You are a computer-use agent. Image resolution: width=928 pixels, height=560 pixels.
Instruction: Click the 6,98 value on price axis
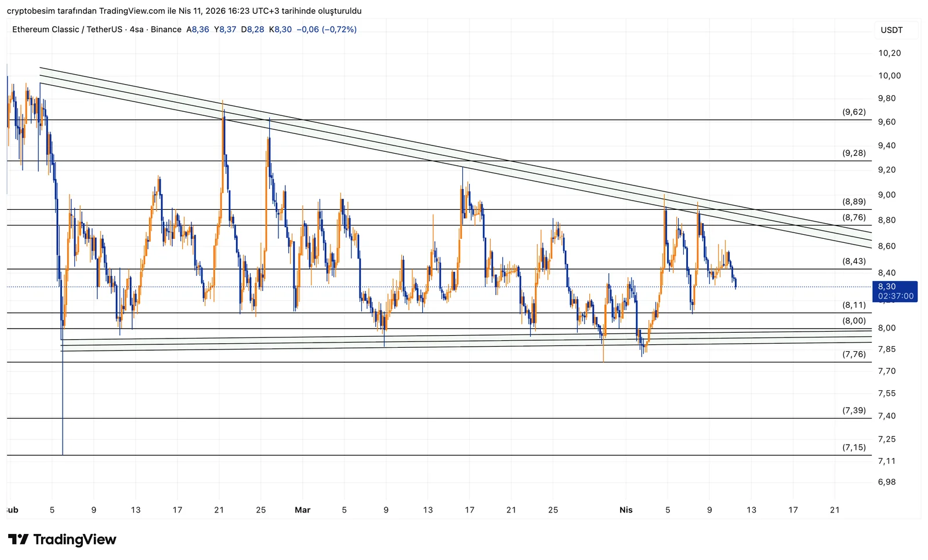coord(886,482)
